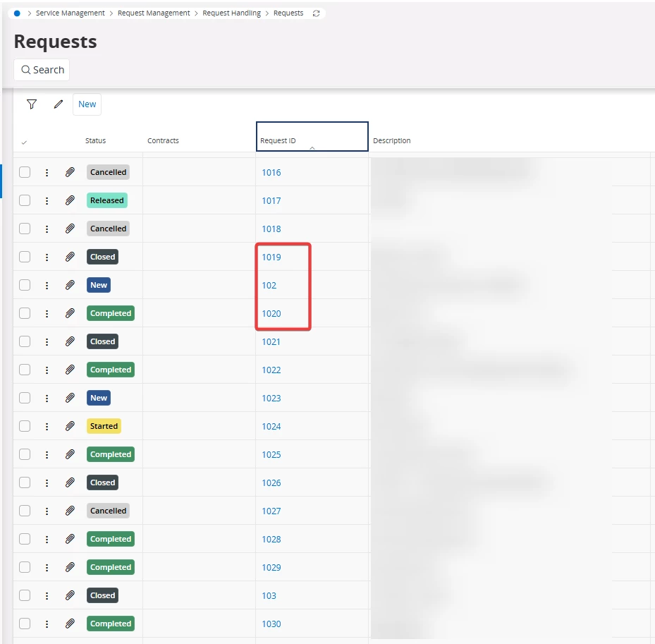This screenshot has width=655, height=644.
Task: Open request ID 103 link
Action: click(269, 595)
